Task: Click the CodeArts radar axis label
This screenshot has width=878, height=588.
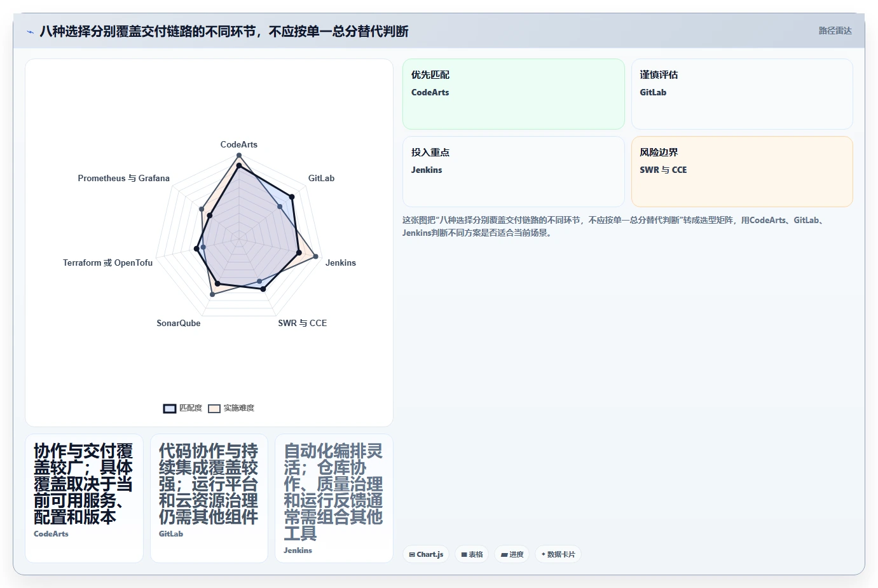Action: 239,144
